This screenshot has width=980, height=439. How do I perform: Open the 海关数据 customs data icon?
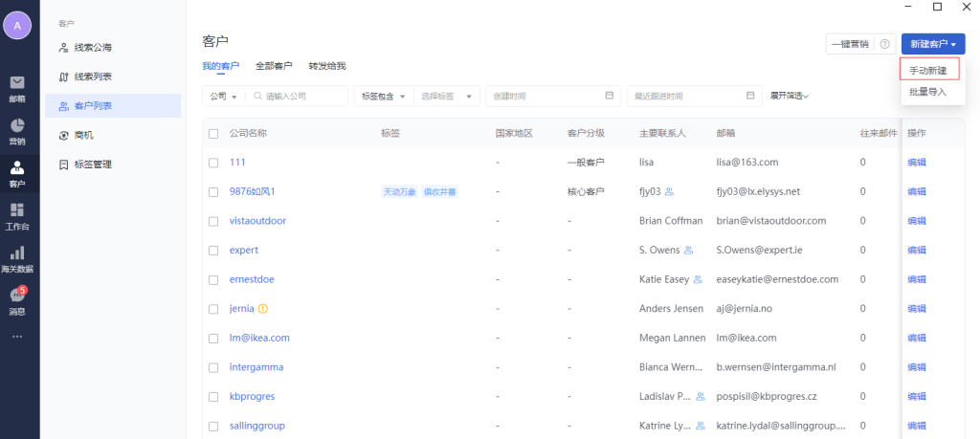17,257
